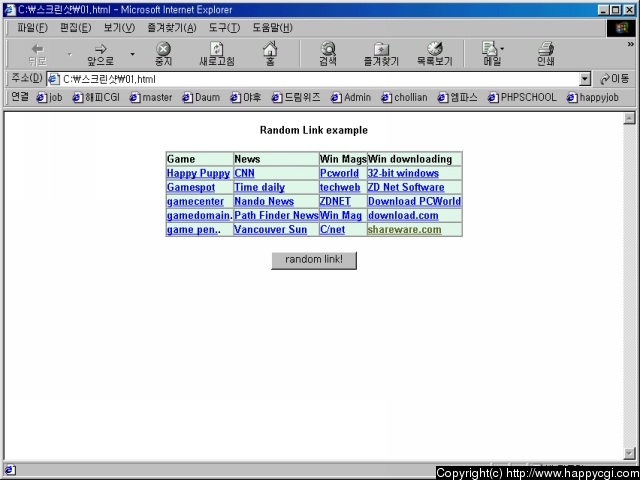Show more toolbar buttons chevron

click(x=631, y=44)
